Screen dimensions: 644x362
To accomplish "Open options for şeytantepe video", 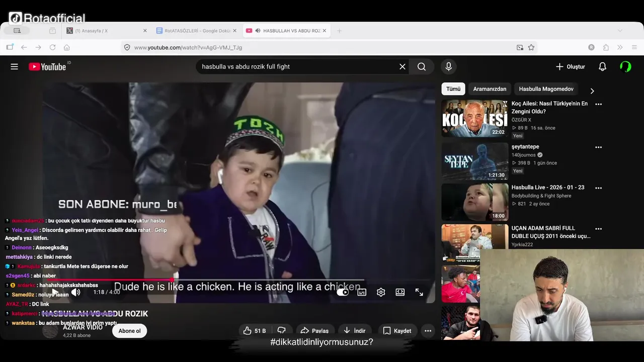I will click(598, 147).
